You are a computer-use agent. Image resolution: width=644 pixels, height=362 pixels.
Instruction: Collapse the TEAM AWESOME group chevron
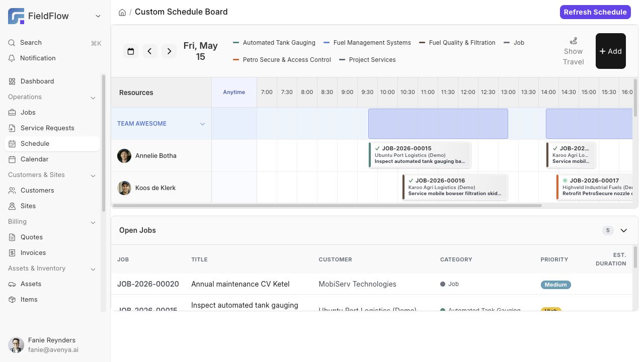point(203,124)
